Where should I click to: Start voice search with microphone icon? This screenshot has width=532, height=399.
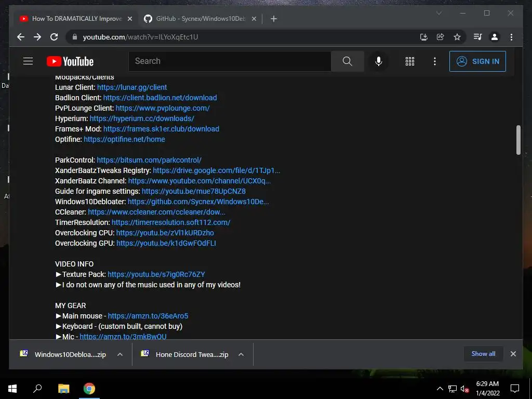379,61
